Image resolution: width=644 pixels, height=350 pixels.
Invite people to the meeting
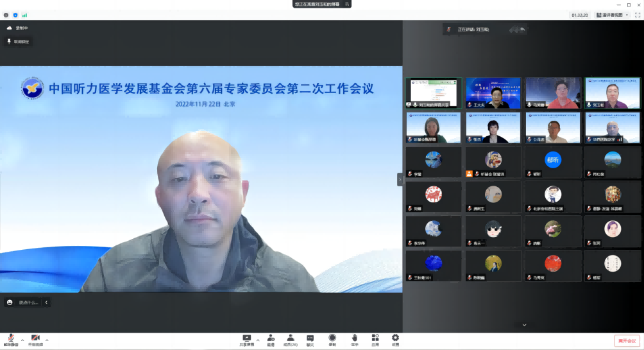(271, 340)
